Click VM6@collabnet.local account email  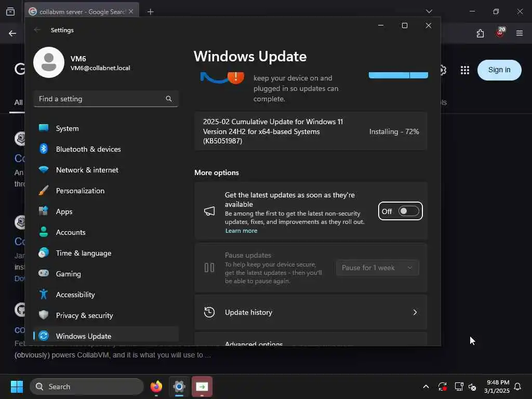pos(100,68)
